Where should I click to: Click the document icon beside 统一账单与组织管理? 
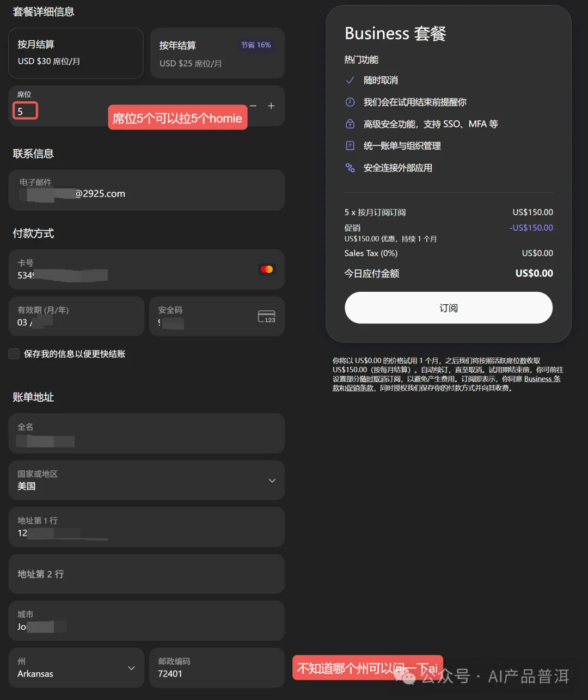click(x=350, y=145)
